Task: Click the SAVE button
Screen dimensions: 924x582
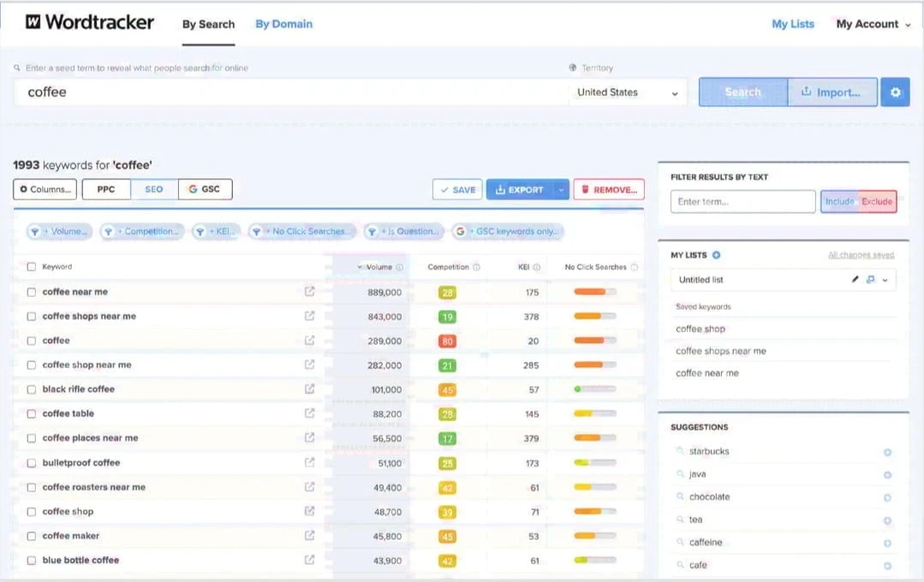Action: (x=456, y=189)
